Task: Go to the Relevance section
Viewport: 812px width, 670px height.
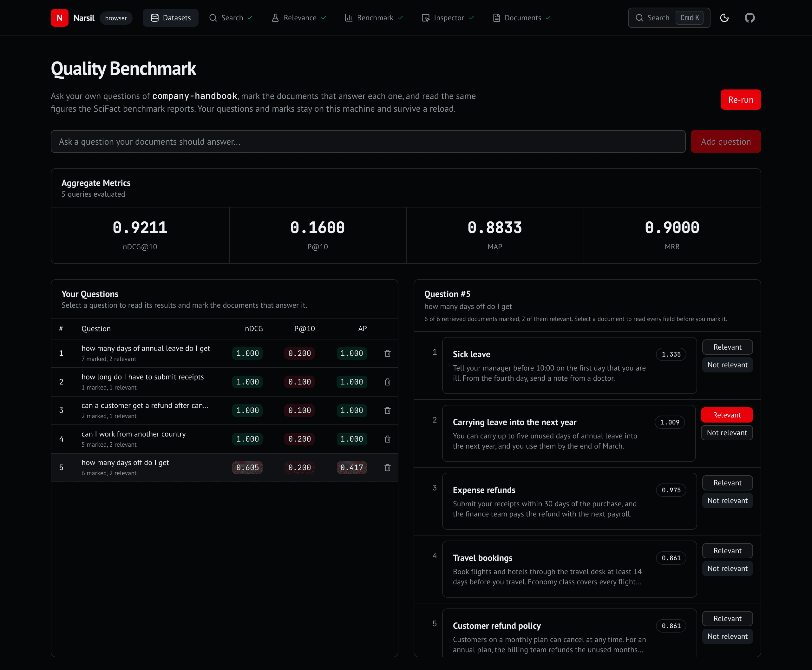Action: pyautogui.click(x=299, y=18)
